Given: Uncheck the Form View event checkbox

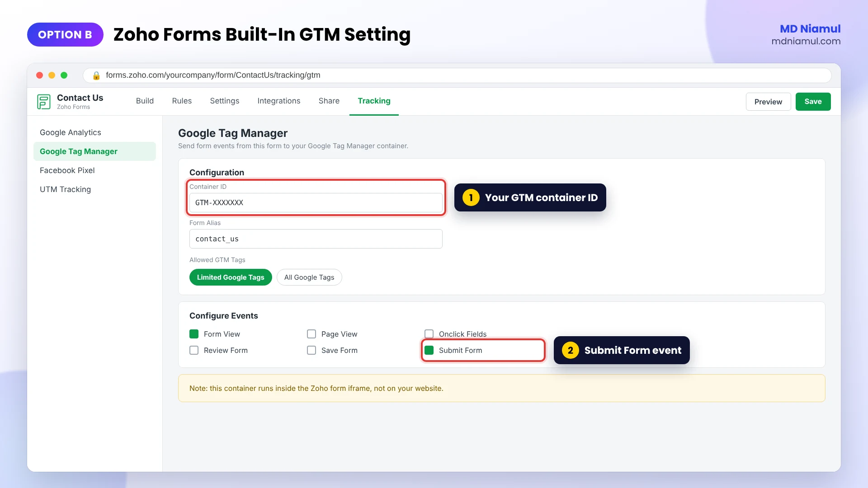Looking at the screenshot, I should tap(194, 334).
